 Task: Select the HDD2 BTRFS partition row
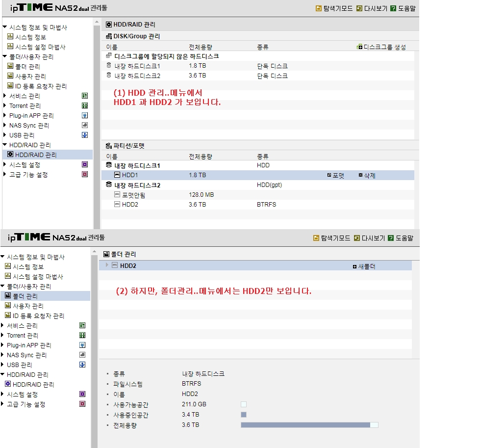258,205
